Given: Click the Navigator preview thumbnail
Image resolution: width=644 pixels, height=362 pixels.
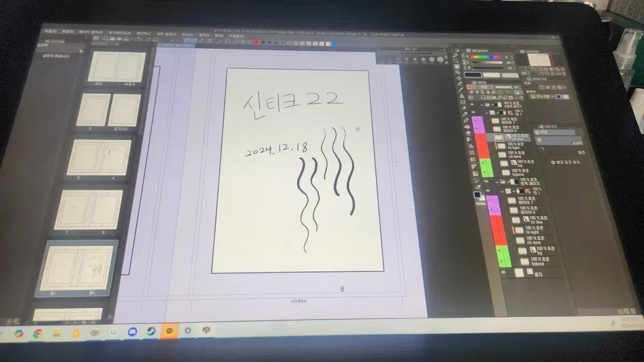Looking at the screenshot, I should pyautogui.click(x=540, y=60).
